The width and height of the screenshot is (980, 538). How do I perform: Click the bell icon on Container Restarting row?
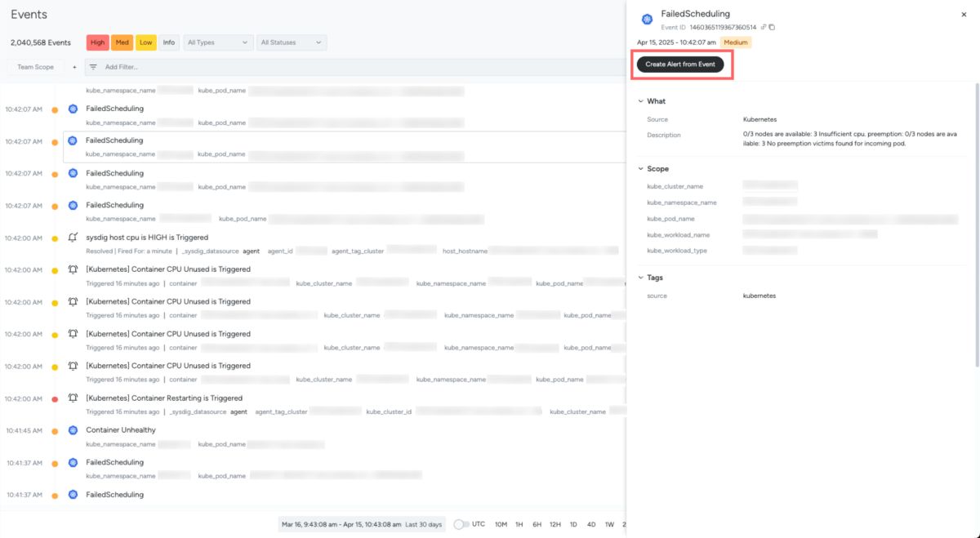[73, 398]
